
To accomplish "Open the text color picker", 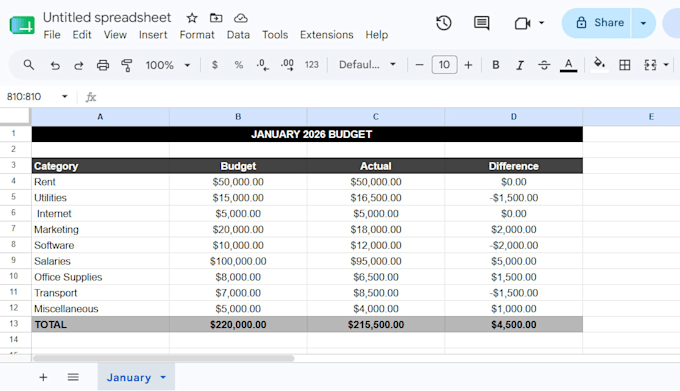I will pyautogui.click(x=568, y=65).
